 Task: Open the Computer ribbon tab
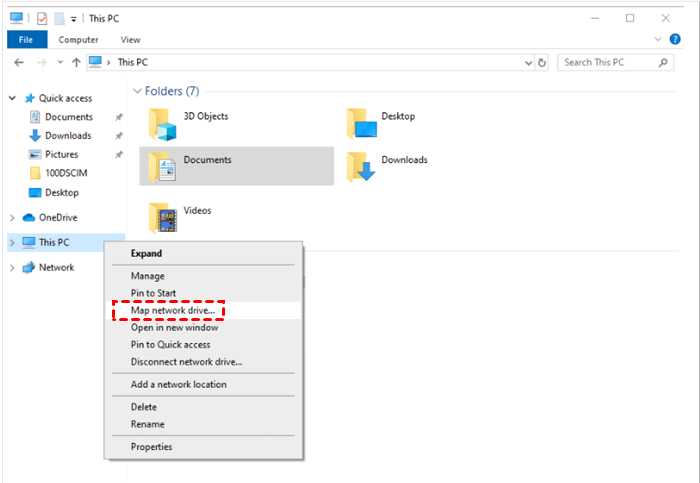click(78, 40)
